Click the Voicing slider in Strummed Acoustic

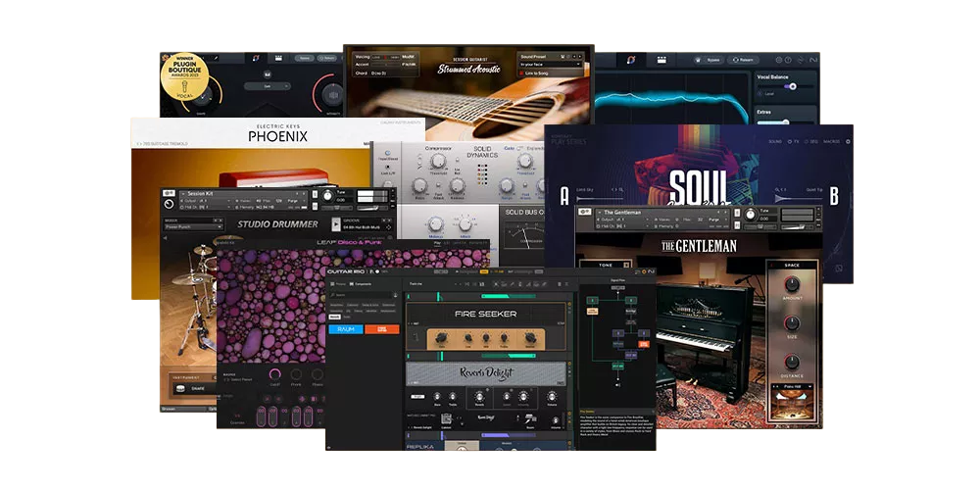point(386,57)
